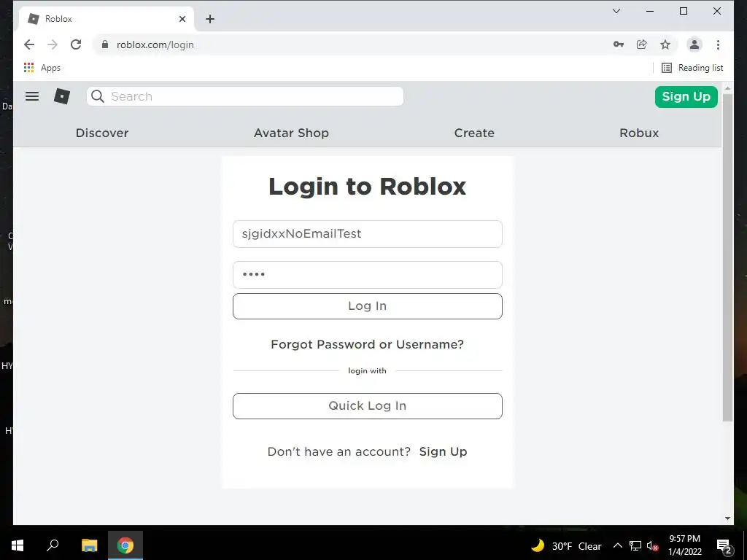Open the Apps shortcut in bookmarks bar
This screenshot has height=560, width=747.
[x=42, y=68]
